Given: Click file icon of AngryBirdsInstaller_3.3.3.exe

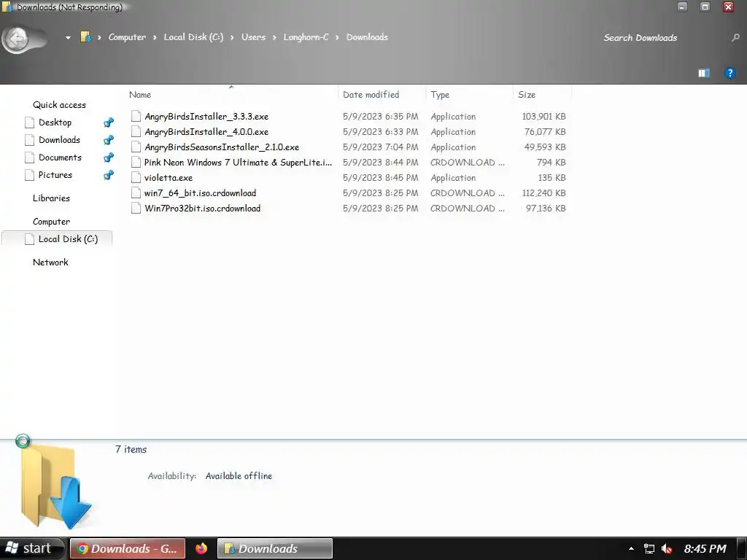Looking at the screenshot, I should pyautogui.click(x=136, y=116).
